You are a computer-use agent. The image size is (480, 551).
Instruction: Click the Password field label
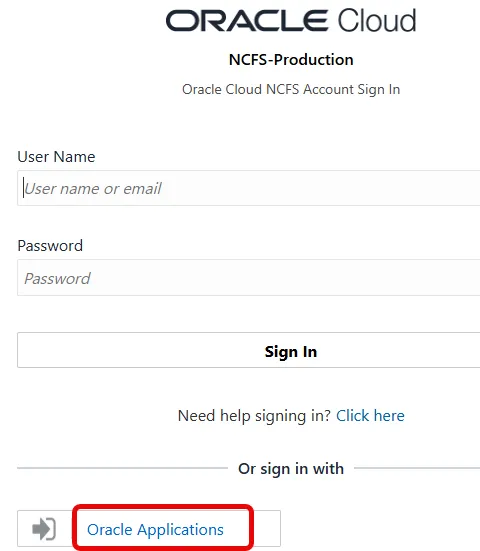(x=50, y=246)
